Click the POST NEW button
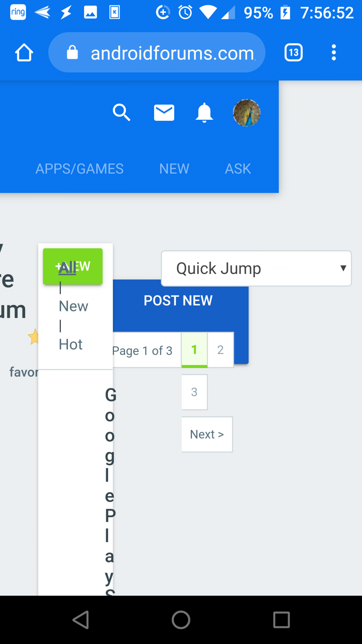 tap(178, 301)
